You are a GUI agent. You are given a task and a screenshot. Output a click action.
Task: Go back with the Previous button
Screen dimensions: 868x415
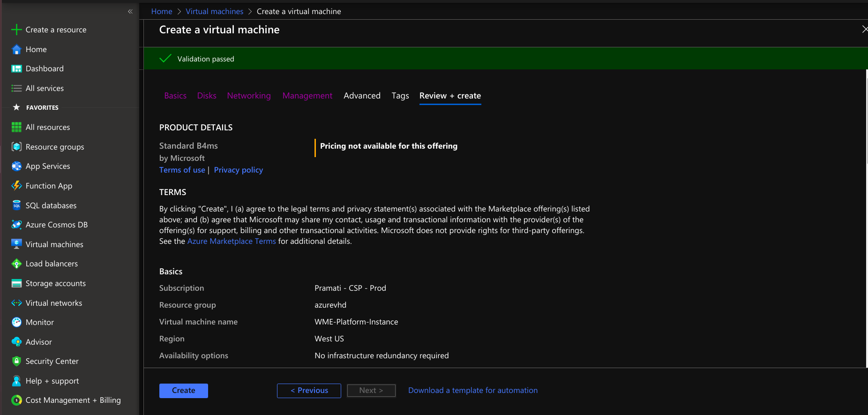[x=309, y=391]
